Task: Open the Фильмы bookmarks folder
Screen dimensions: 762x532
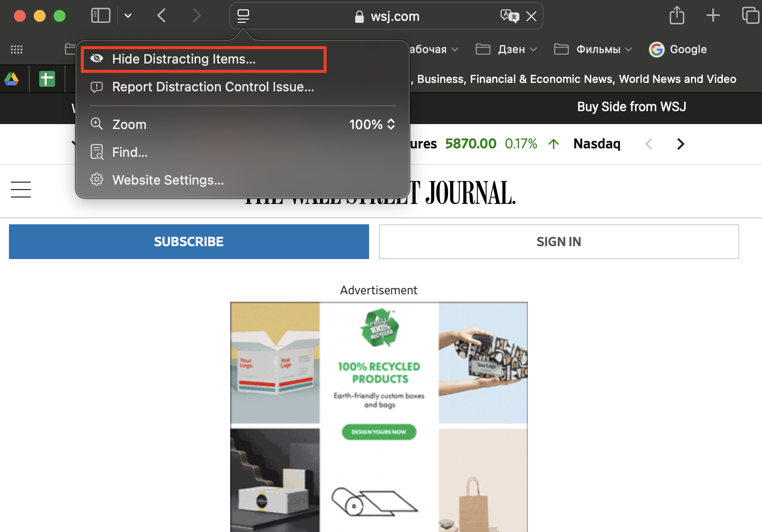Action: coord(593,49)
